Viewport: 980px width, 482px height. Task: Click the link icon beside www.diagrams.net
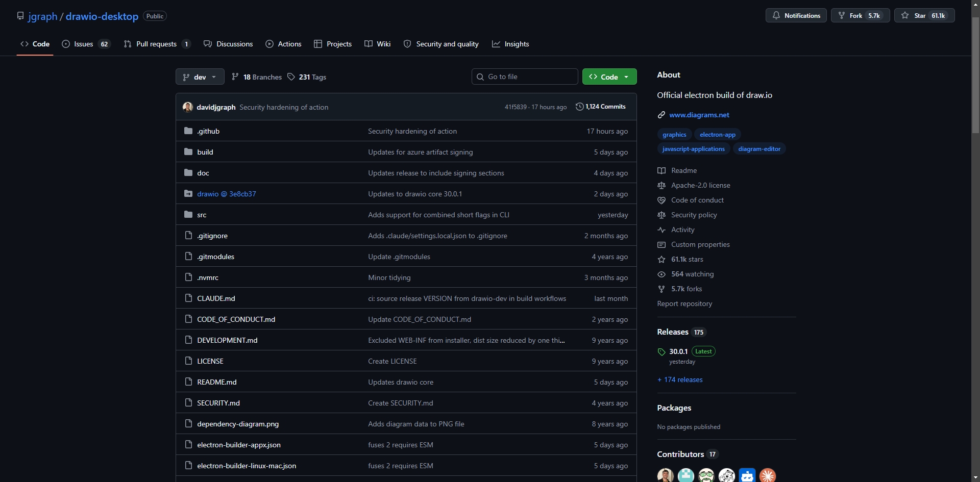click(661, 115)
